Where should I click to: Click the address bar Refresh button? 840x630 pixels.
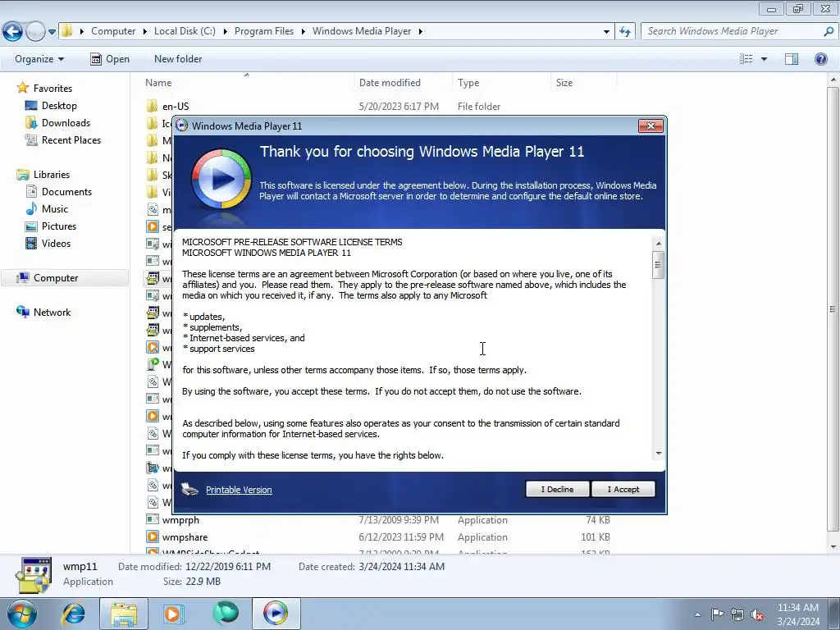click(x=624, y=32)
